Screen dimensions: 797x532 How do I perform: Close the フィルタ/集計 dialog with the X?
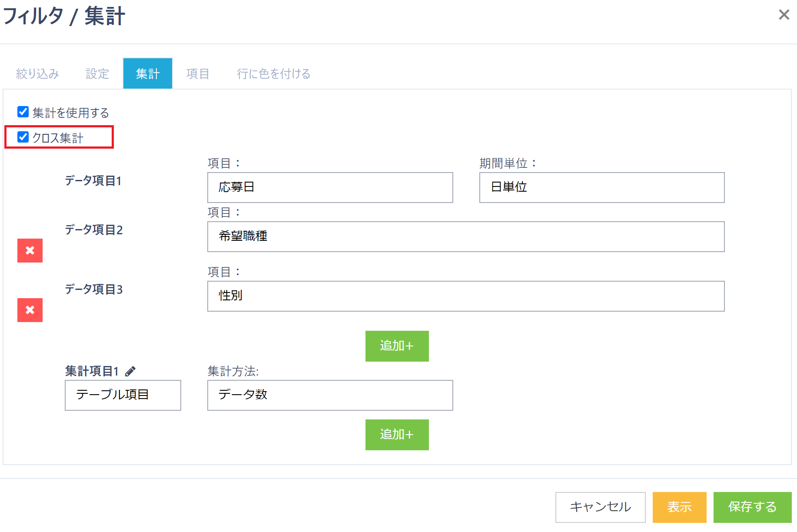click(784, 15)
